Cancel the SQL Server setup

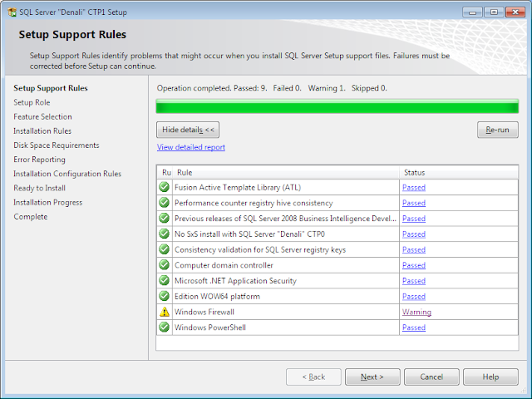point(431,377)
